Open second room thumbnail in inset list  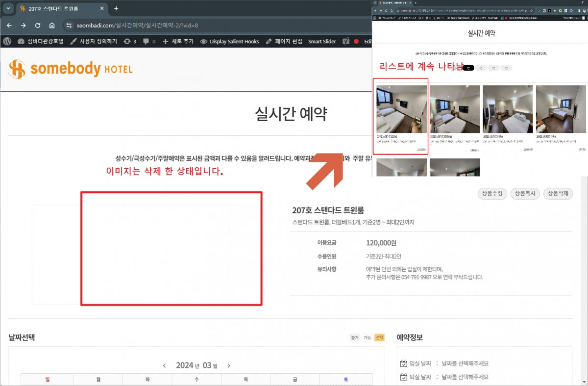[455, 109]
